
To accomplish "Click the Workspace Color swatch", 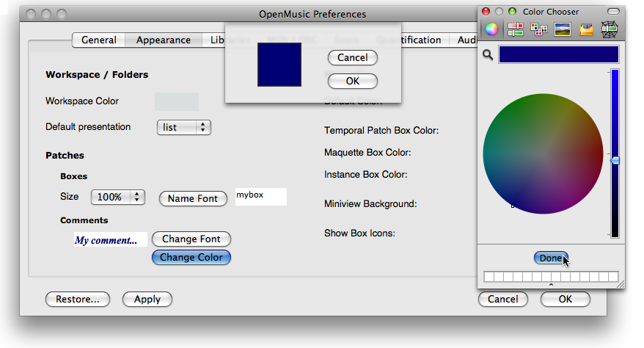I will click(x=177, y=101).
